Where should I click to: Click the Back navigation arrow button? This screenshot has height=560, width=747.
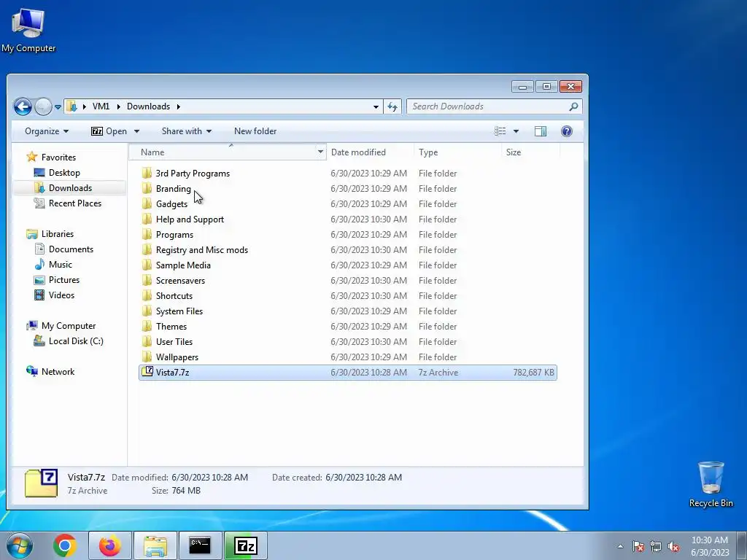pos(23,106)
